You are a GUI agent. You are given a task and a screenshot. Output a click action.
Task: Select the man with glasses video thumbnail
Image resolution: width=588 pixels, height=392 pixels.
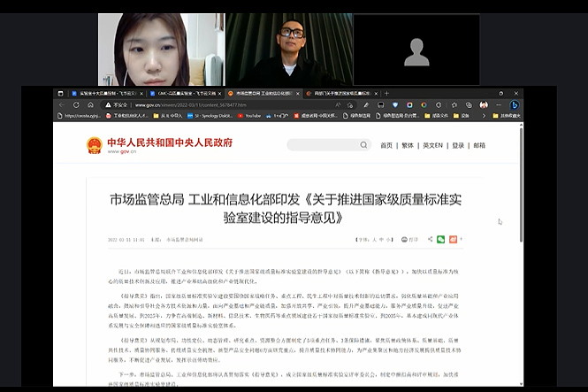[x=289, y=50]
